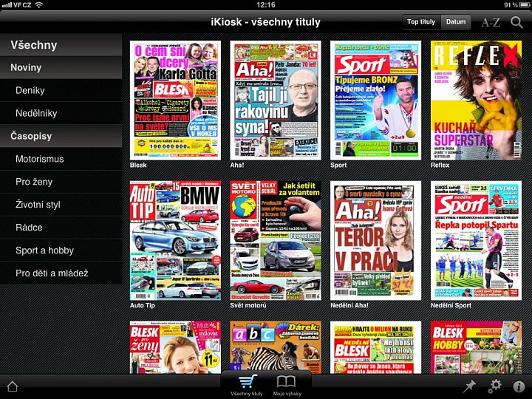Image resolution: width=532 pixels, height=399 pixels.
Task: Open the Reflex magazine cover
Action: [476, 100]
